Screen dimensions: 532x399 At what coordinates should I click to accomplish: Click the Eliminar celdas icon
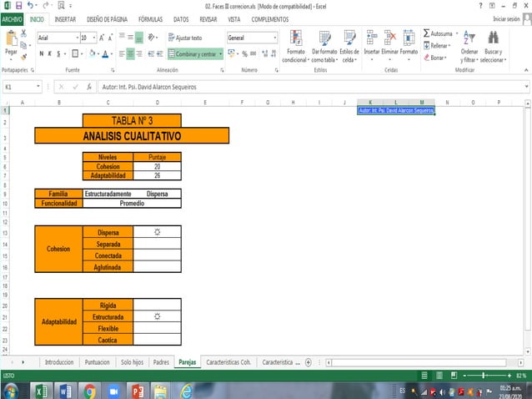pos(389,38)
